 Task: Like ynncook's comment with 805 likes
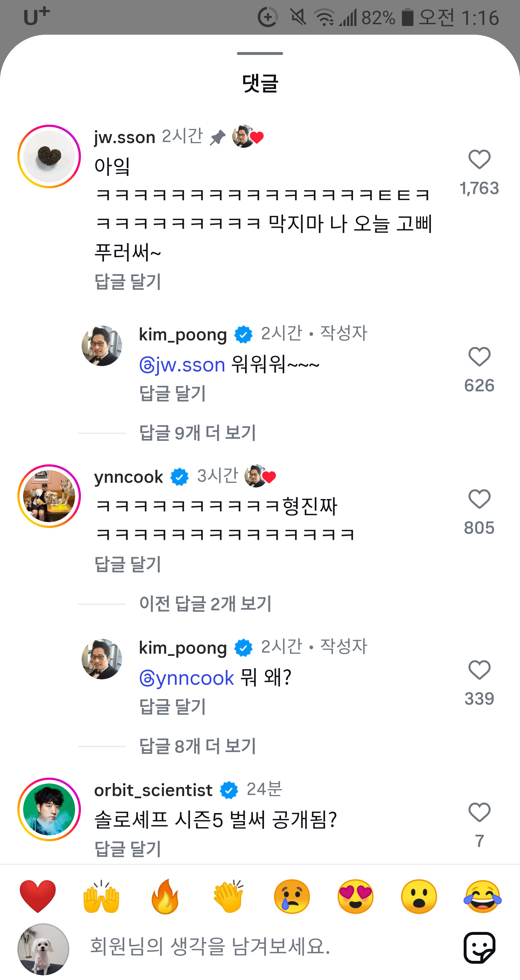(x=479, y=499)
